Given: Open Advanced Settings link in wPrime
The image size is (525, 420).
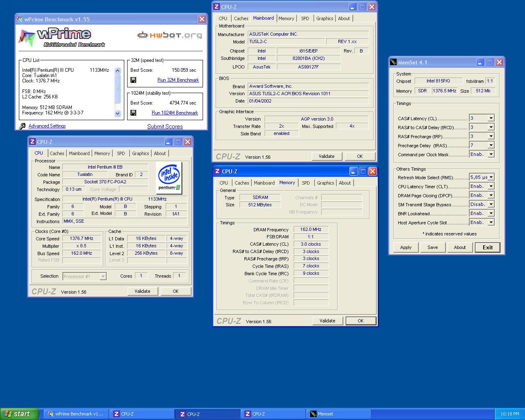Looking at the screenshot, I should tap(47, 126).
